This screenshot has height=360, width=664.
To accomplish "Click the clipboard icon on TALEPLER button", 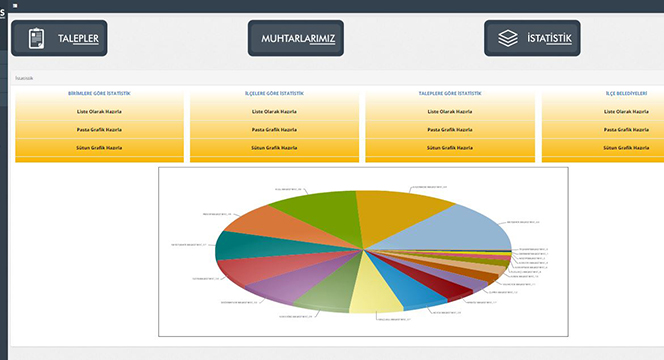I will click(x=36, y=38).
